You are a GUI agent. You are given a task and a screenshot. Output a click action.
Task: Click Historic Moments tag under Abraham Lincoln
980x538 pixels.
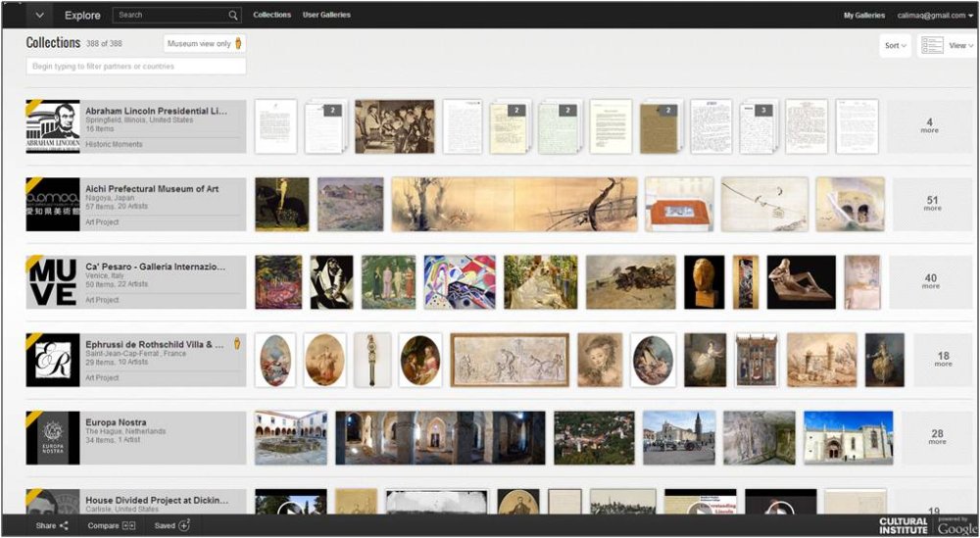(x=114, y=144)
